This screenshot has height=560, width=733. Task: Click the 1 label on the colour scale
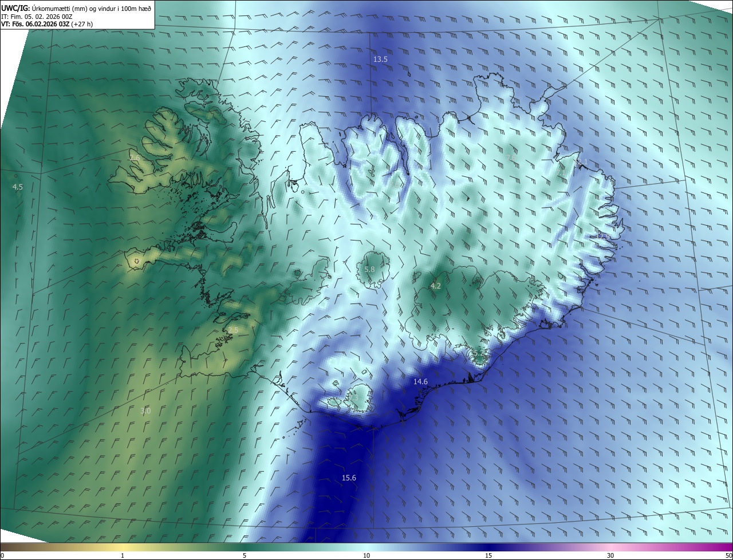(x=123, y=556)
